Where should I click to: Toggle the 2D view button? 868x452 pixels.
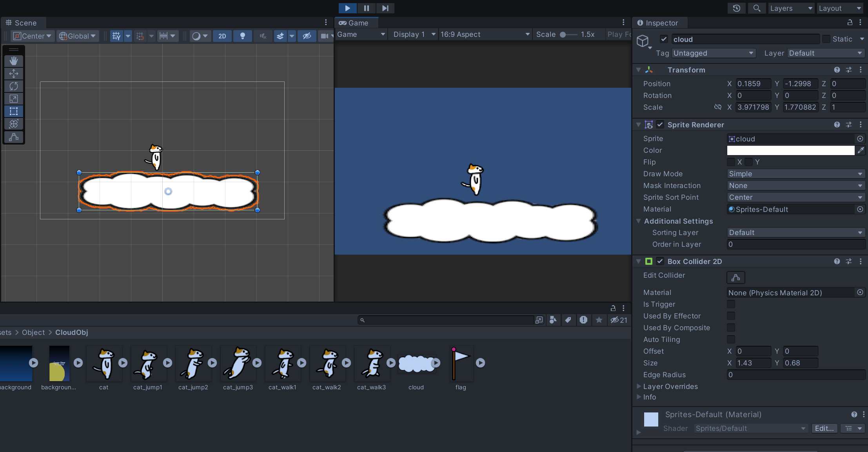pyautogui.click(x=222, y=36)
